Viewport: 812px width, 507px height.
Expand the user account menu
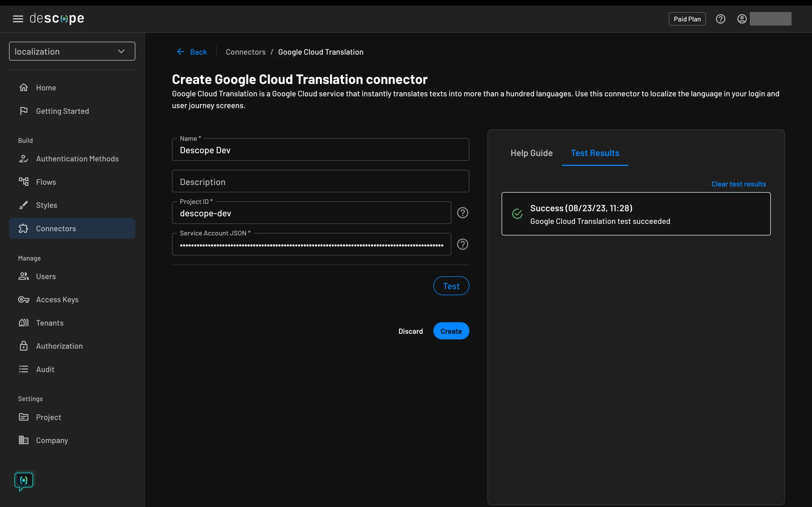click(x=741, y=18)
